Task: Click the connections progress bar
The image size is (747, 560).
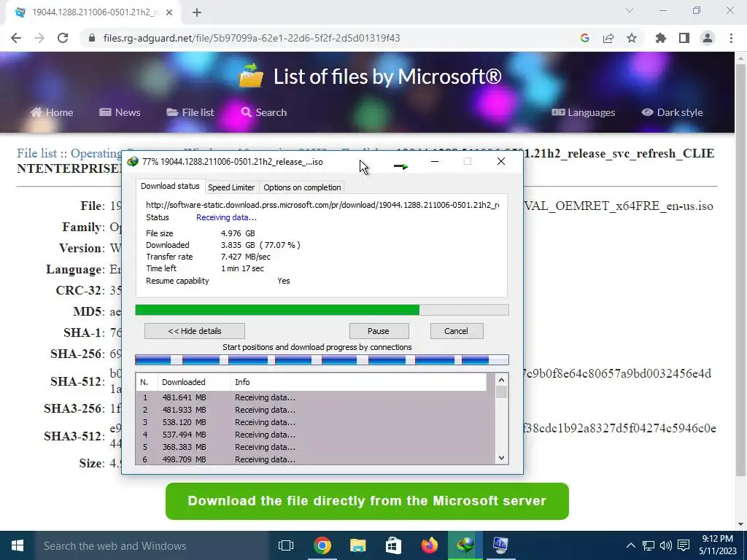Action: tap(322, 360)
